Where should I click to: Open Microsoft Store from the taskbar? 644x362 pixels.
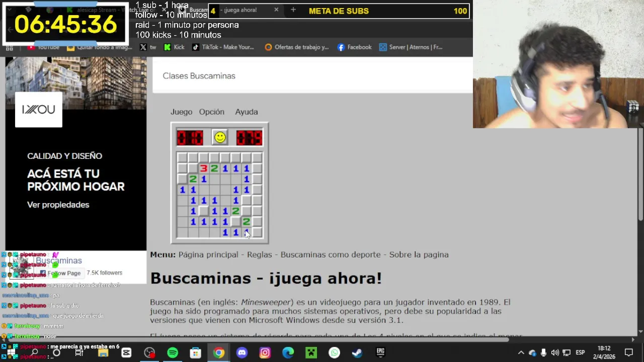point(195,353)
